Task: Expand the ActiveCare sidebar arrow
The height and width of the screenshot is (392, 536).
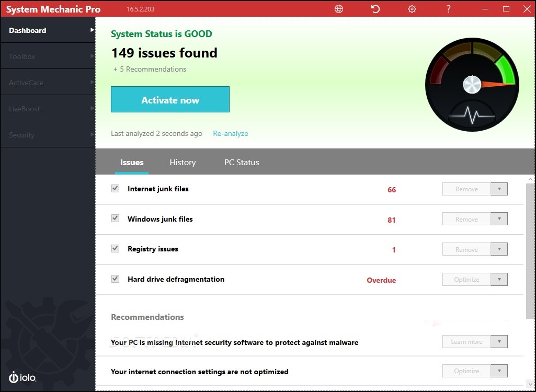Action: pyautogui.click(x=92, y=82)
